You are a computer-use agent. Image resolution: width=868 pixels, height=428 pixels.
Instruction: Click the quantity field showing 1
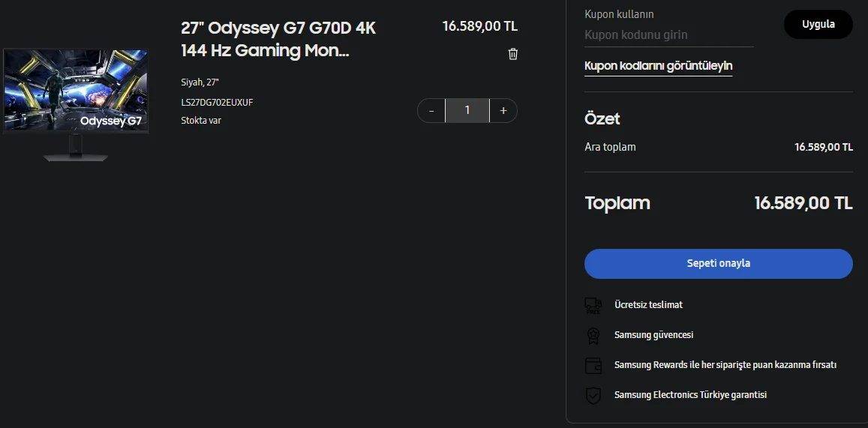pyautogui.click(x=467, y=111)
